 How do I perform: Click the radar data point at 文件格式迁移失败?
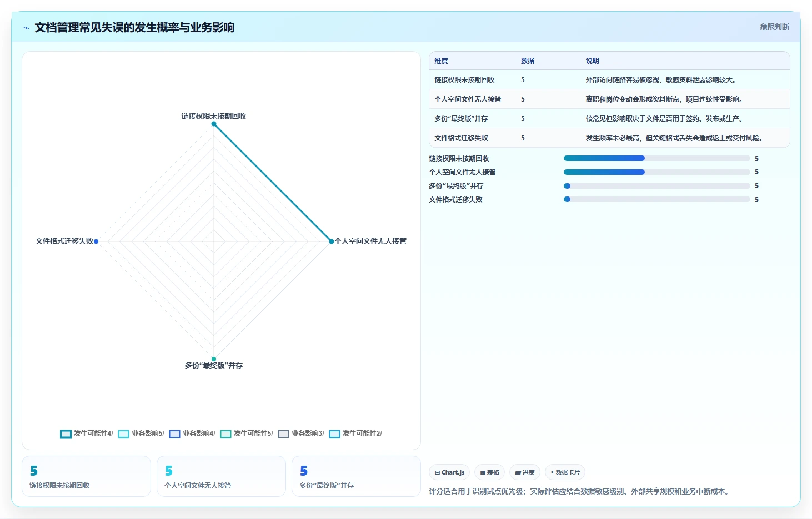(x=96, y=241)
